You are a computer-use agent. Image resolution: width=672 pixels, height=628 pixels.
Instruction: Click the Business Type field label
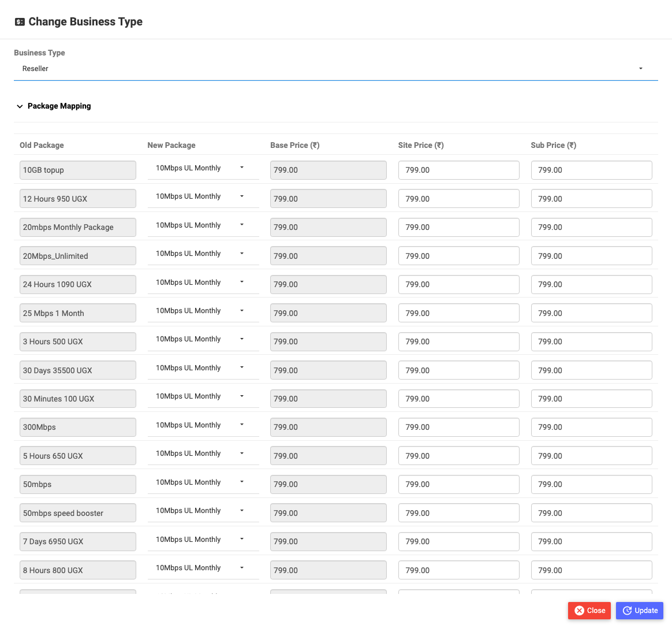[39, 53]
